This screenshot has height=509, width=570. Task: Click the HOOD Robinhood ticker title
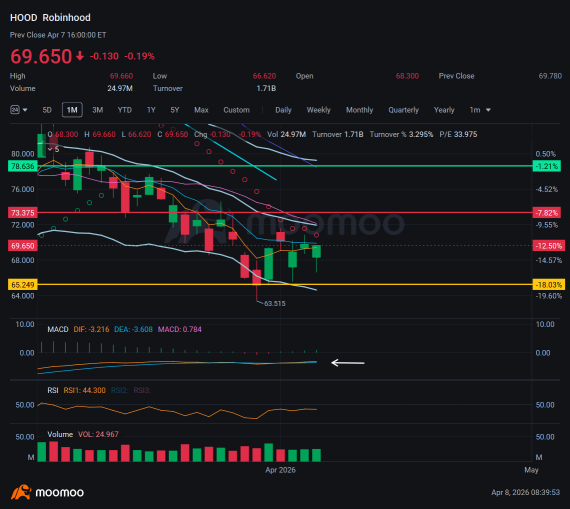click(x=50, y=17)
